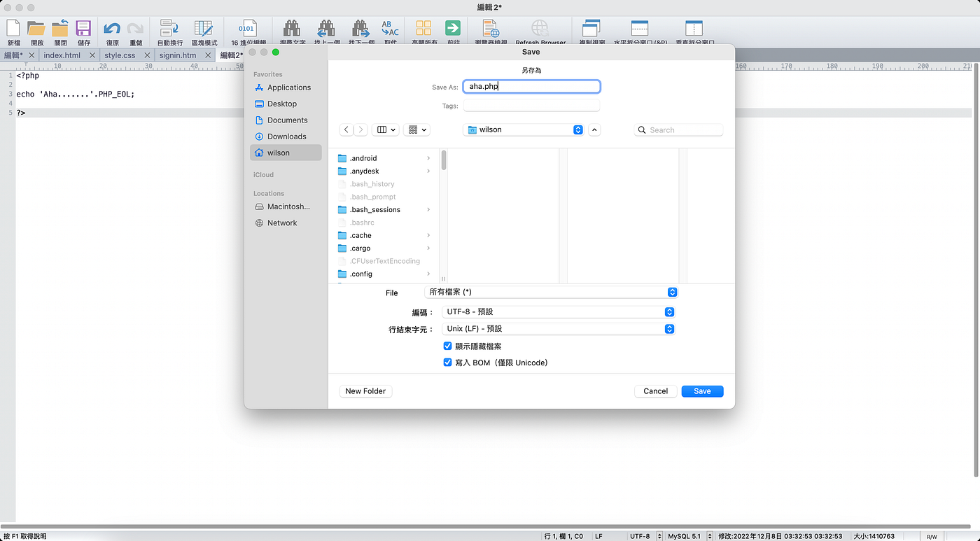Open the 行結束字元 Unix (LF) dropdown
Image resolution: width=980 pixels, height=541 pixels.
pos(558,328)
